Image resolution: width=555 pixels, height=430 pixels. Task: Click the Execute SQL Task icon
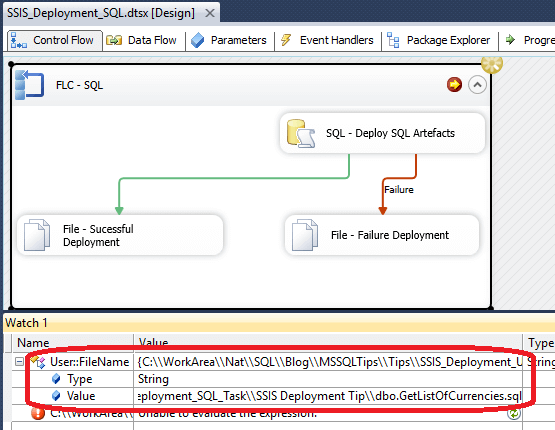[301, 133]
